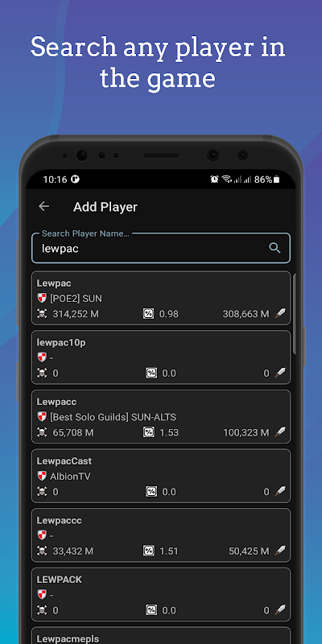Click the sword icon in Lewpac row
The image size is (322, 644).
280,314
